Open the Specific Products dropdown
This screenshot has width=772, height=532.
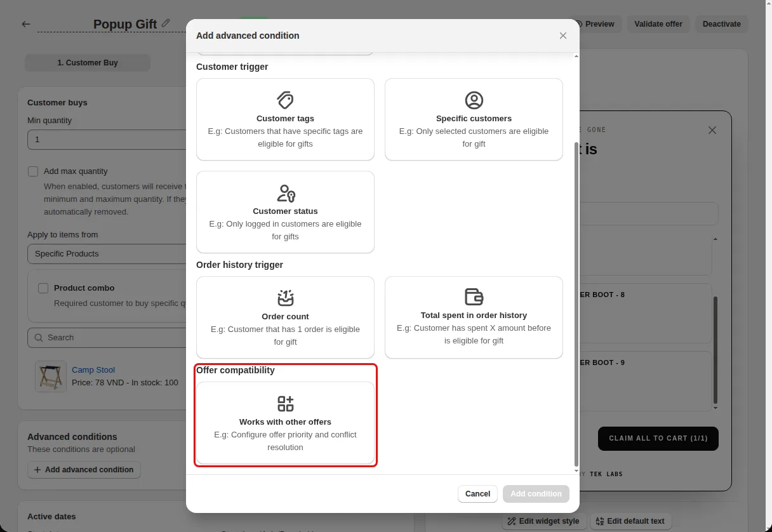click(108, 254)
